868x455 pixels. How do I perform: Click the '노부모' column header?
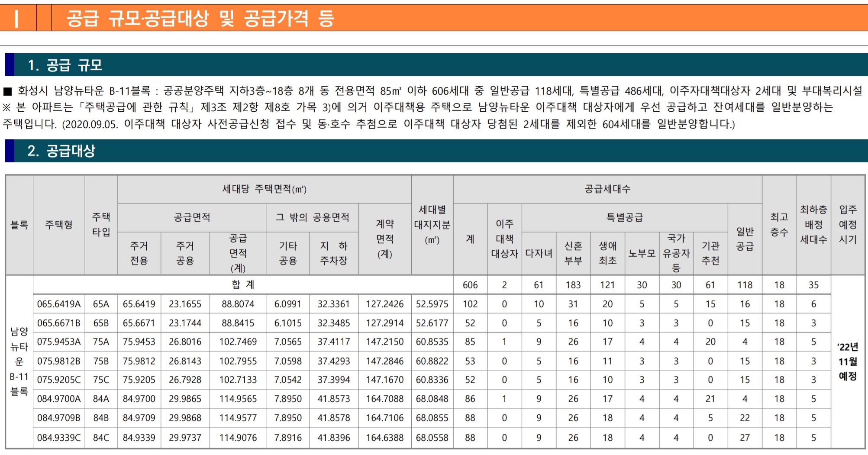642,253
